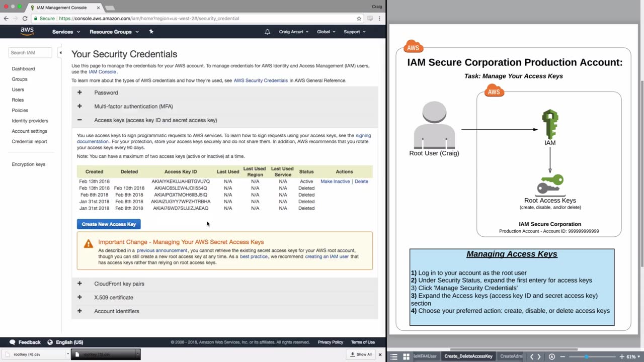Screen dimensions: 644x362
Task: Go back with the browser back arrow
Action: click(x=6, y=19)
